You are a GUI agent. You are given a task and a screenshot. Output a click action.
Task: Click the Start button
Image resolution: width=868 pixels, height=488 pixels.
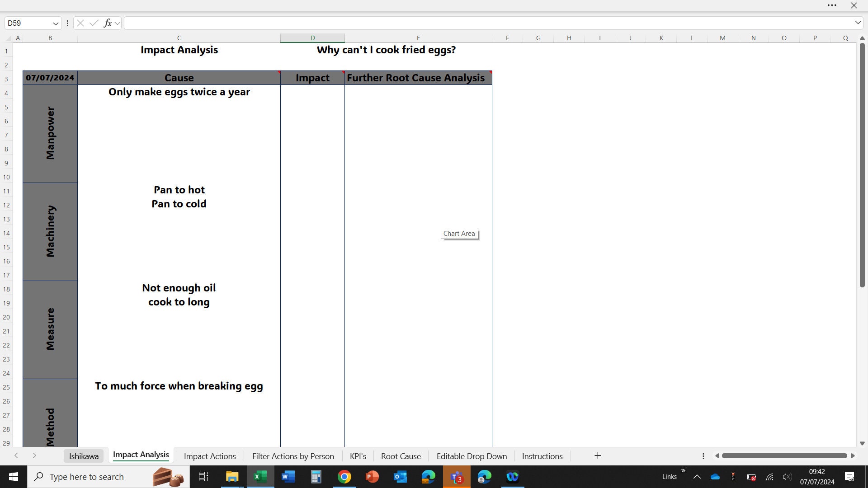point(13,477)
